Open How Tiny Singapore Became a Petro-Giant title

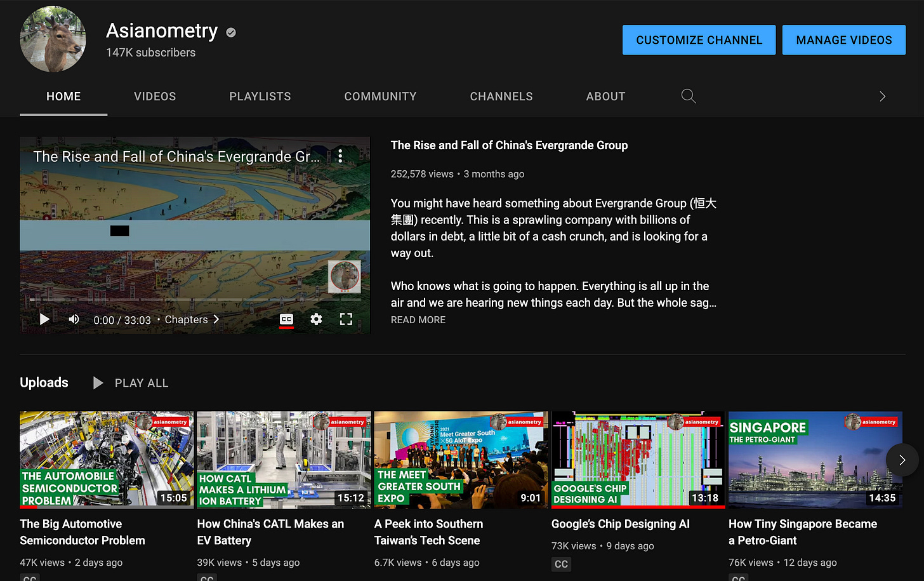[803, 532]
